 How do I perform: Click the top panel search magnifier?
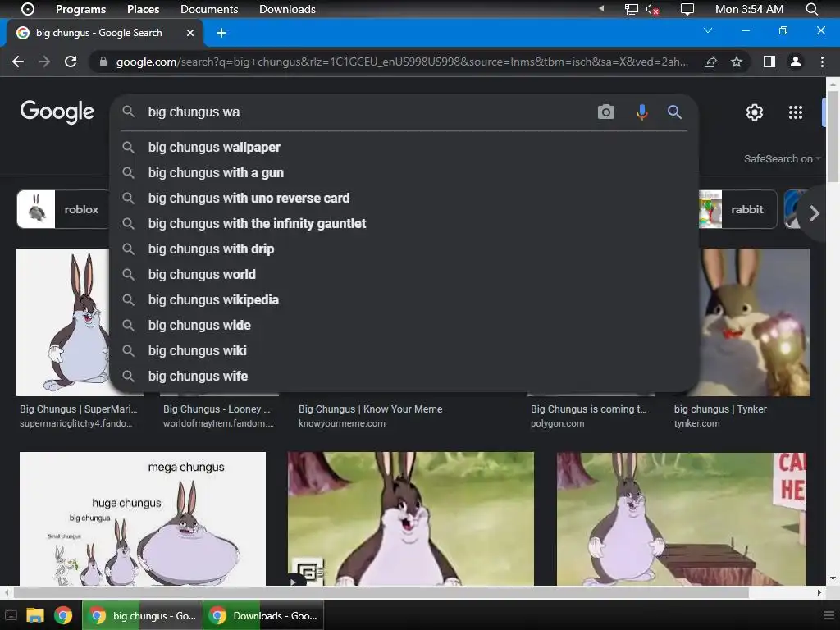click(x=811, y=9)
